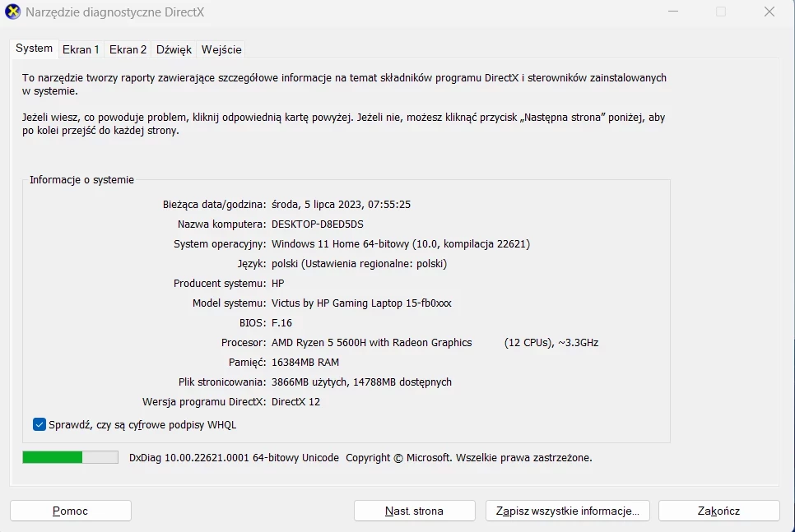Click the BIOS value F.16
Screen dimensions: 795x532
pyautogui.click(x=282, y=323)
